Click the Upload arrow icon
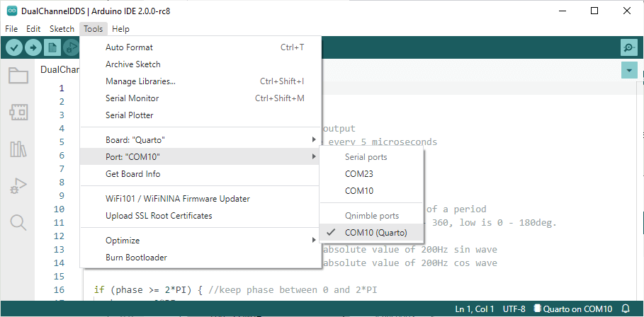 [33, 47]
